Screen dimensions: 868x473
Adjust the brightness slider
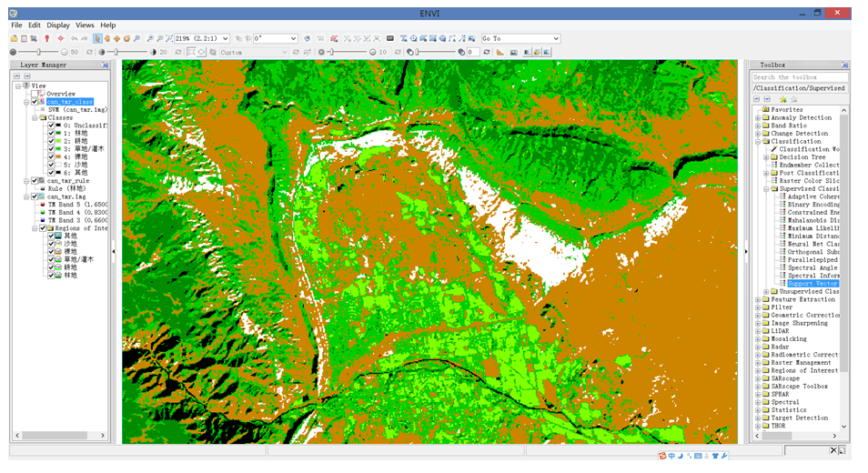pyautogui.click(x=39, y=52)
